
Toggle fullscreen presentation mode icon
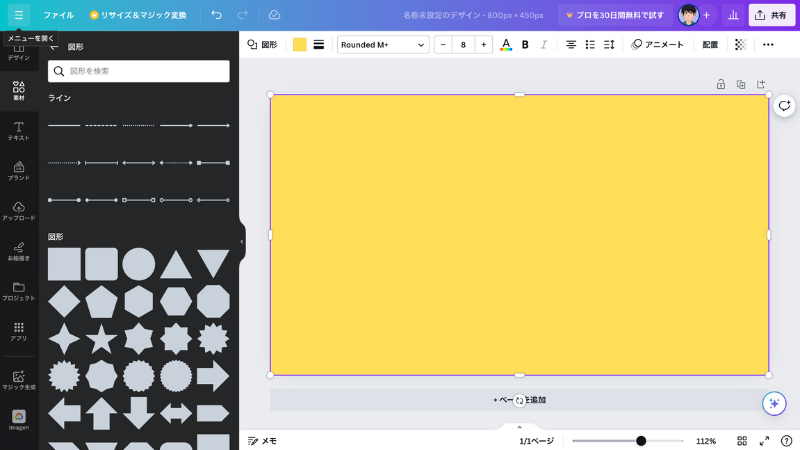pos(764,441)
